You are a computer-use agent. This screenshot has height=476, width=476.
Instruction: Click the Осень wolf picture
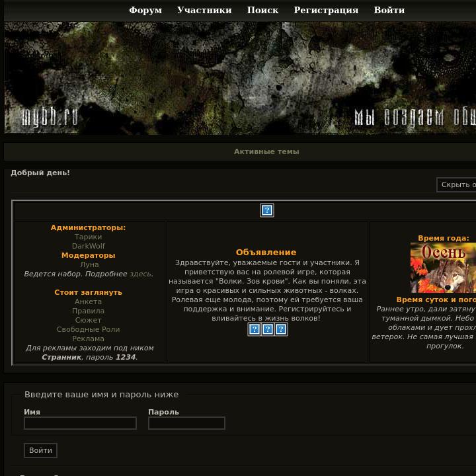pos(443,268)
